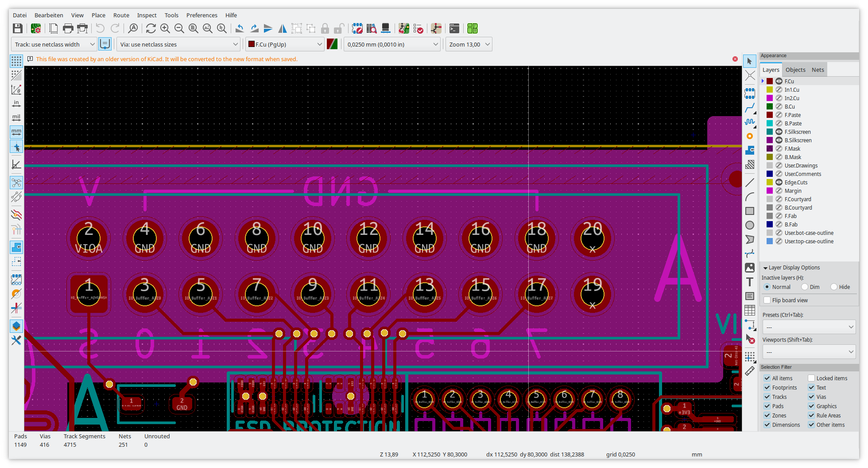Open the Datei menu
Screen dimensions: 868x468
click(x=19, y=15)
